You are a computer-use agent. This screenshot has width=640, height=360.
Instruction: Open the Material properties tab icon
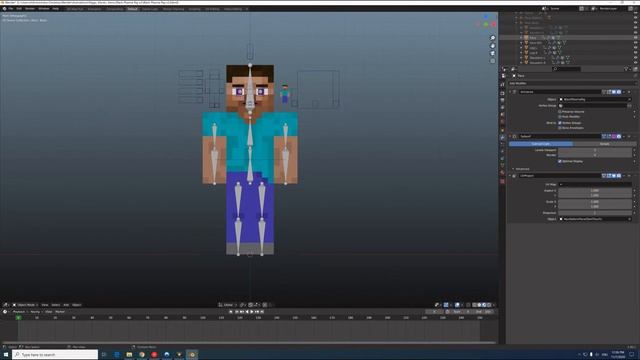point(502,173)
